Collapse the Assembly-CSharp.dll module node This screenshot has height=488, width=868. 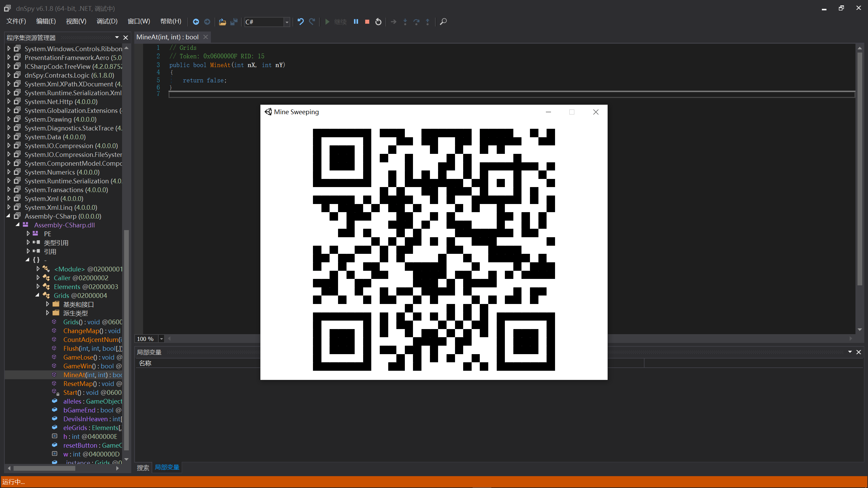click(18, 225)
